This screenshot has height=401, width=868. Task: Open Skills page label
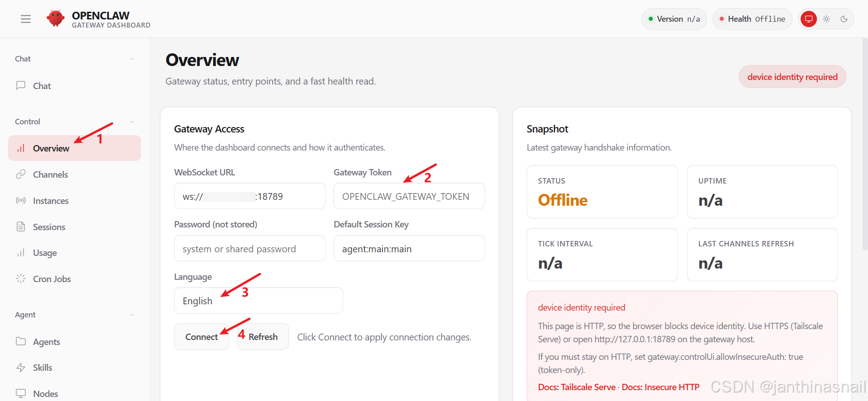pyautogui.click(x=42, y=368)
